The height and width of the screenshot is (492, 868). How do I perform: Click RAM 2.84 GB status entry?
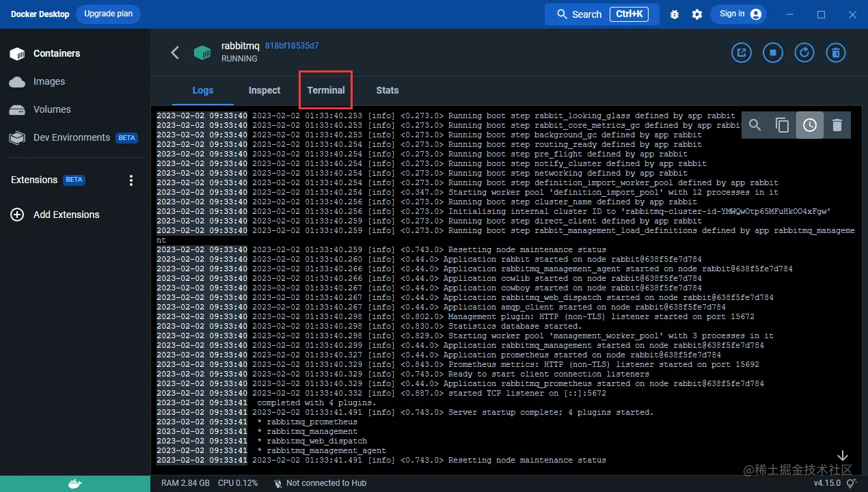click(x=185, y=483)
